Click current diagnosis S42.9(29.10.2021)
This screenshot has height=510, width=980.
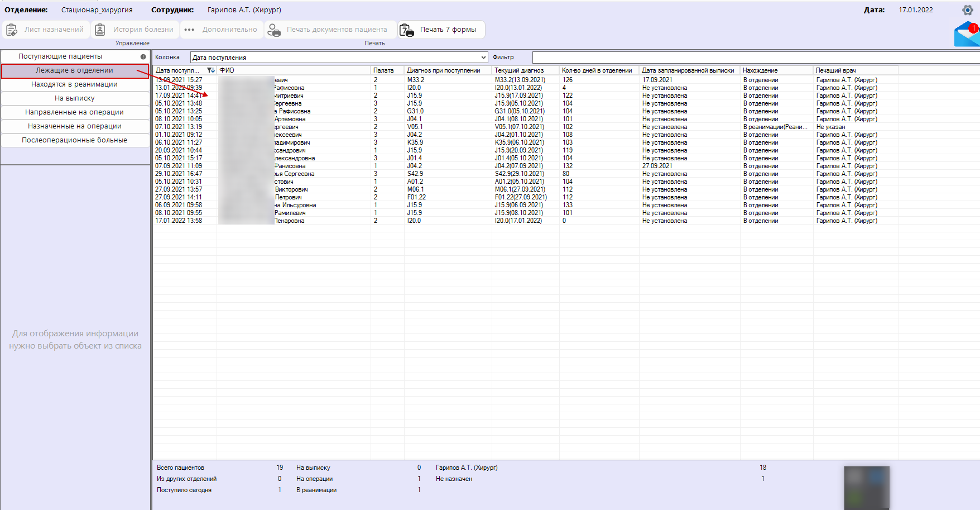coord(519,174)
